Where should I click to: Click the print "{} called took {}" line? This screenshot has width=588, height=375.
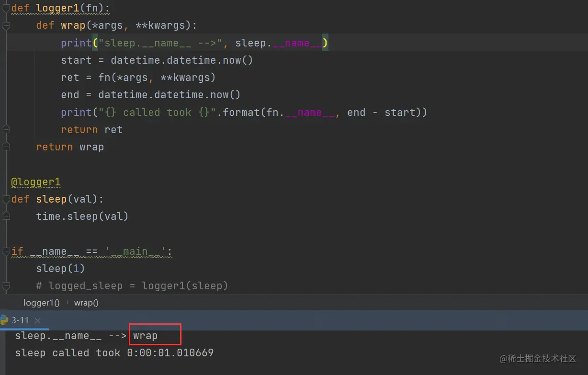pos(244,113)
